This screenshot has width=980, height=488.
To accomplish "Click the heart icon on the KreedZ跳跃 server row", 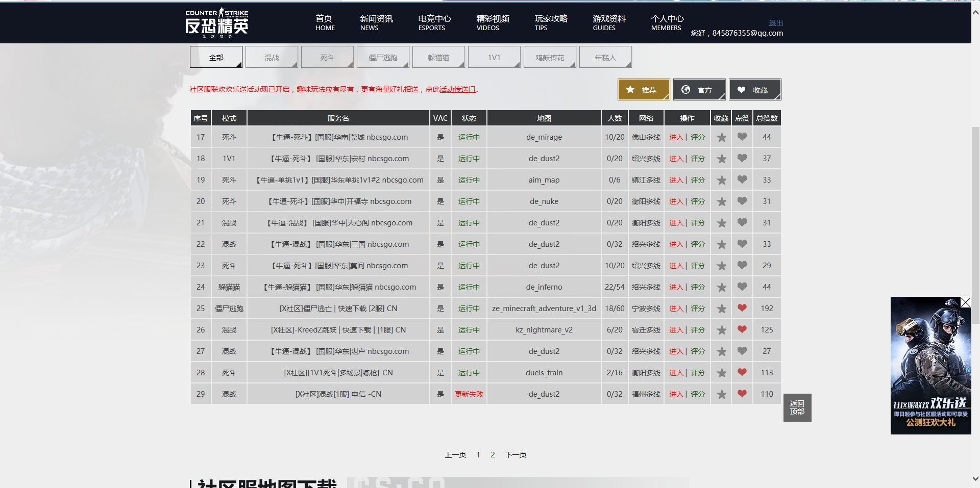I will 742,329.
